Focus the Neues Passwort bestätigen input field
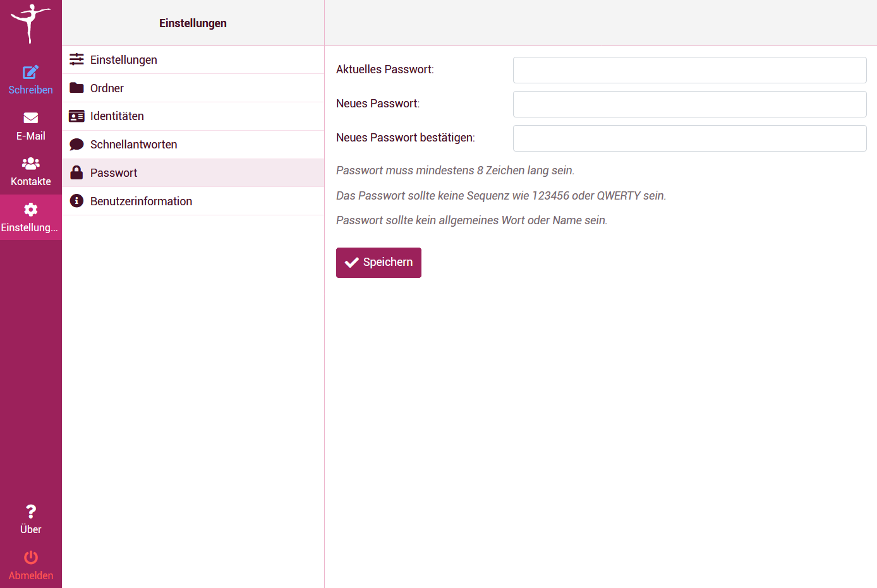 (x=689, y=138)
